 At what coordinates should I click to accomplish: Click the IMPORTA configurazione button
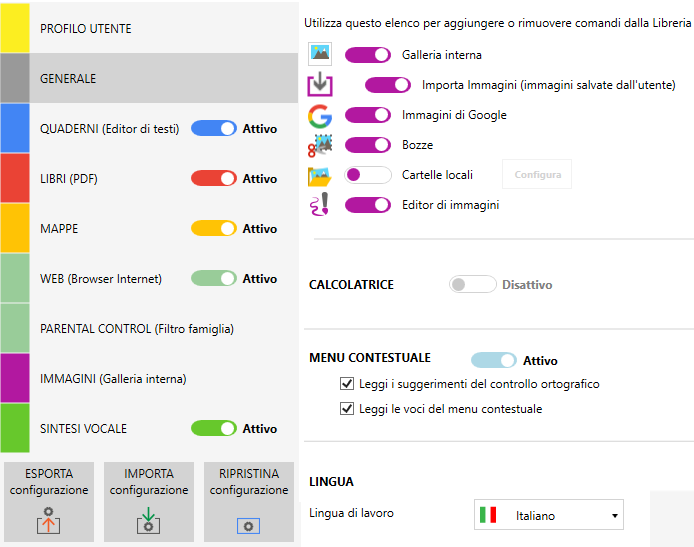(x=149, y=502)
